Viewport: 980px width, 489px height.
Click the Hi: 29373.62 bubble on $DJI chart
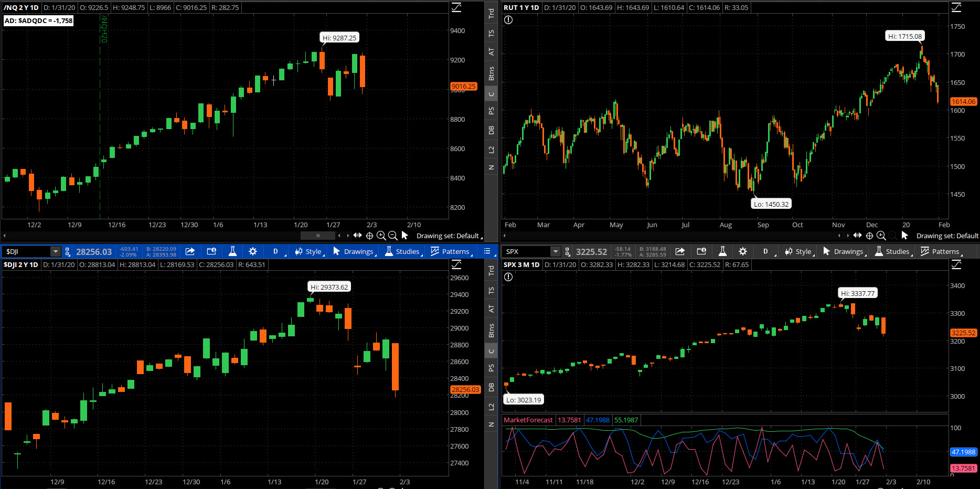pyautogui.click(x=329, y=287)
